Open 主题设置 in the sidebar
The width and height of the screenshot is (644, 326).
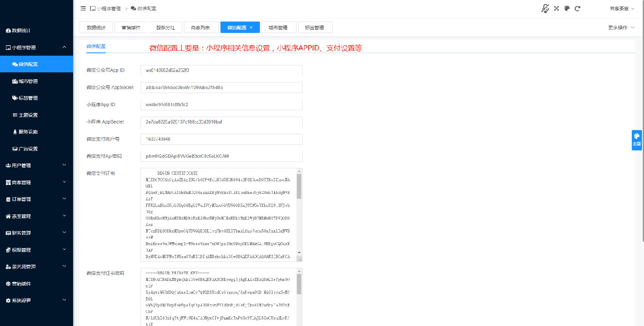click(x=37, y=115)
